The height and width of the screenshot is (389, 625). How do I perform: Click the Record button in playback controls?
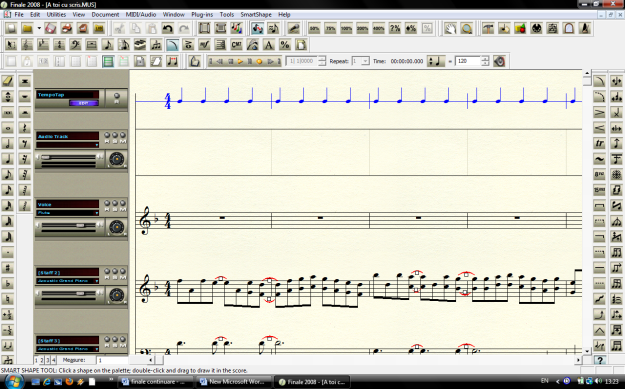click(259, 61)
